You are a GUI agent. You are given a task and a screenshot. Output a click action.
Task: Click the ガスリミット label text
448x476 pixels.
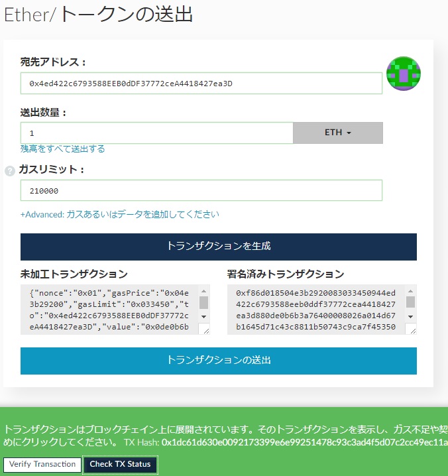(x=51, y=169)
